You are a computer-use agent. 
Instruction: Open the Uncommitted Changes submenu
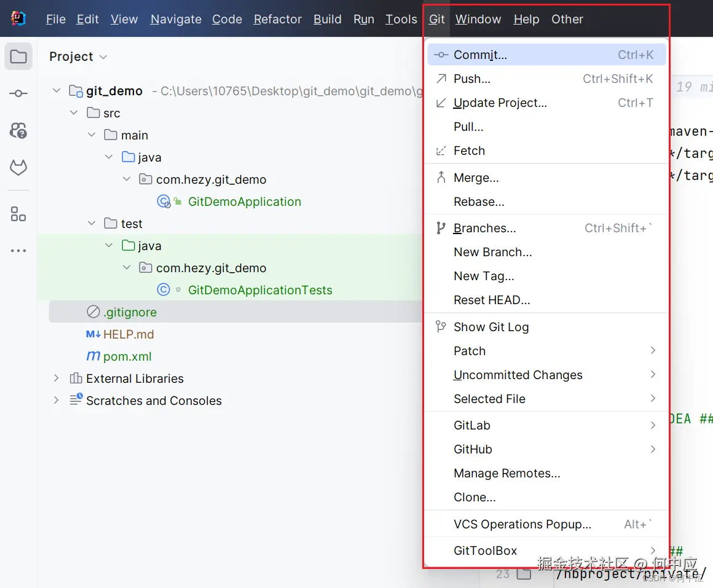546,375
